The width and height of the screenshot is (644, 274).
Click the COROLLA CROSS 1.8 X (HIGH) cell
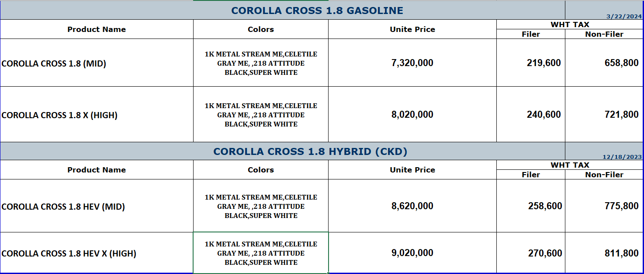pyautogui.click(x=59, y=115)
